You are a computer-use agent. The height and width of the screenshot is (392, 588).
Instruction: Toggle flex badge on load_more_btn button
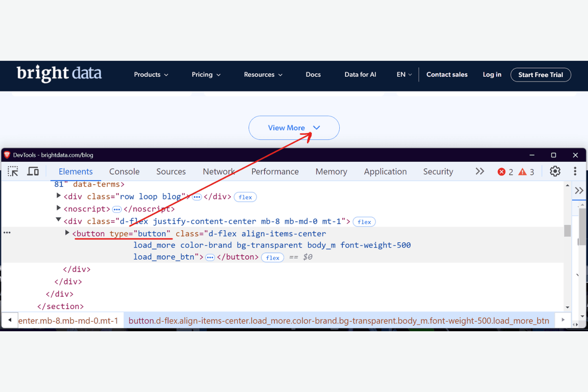pyautogui.click(x=273, y=257)
